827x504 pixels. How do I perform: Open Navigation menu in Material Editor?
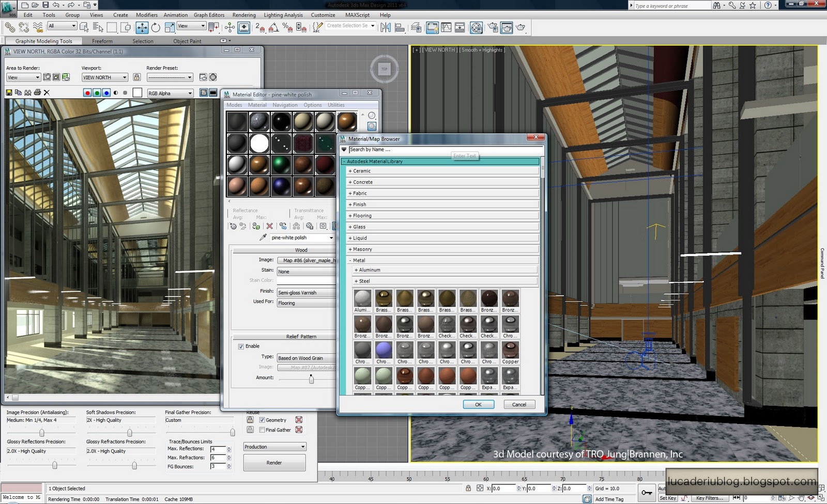pos(285,105)
